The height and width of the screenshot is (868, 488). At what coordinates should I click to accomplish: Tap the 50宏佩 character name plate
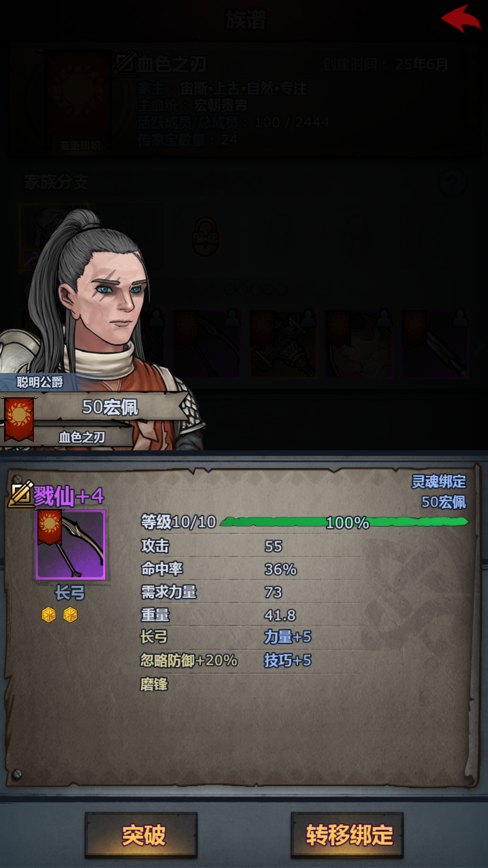coord(110,407)
